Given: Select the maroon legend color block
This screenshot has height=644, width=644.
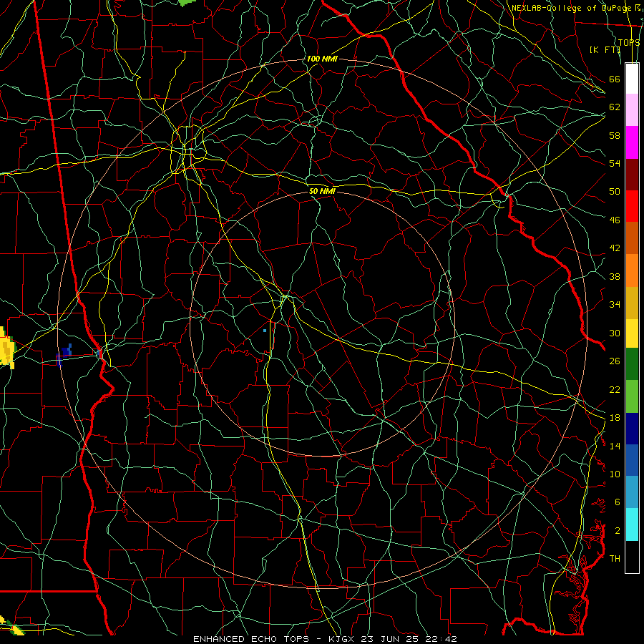Looking at the screenshot, I should [632, 174].
